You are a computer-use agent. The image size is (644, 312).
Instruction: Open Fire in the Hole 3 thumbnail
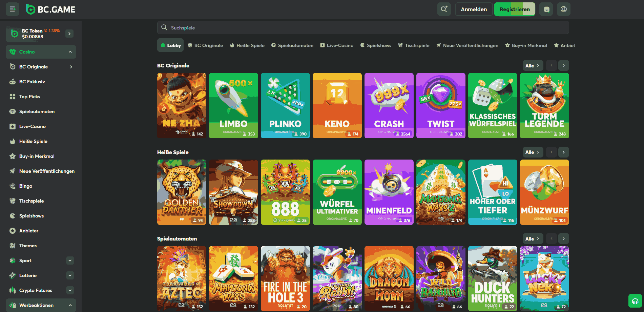[285, 278]
